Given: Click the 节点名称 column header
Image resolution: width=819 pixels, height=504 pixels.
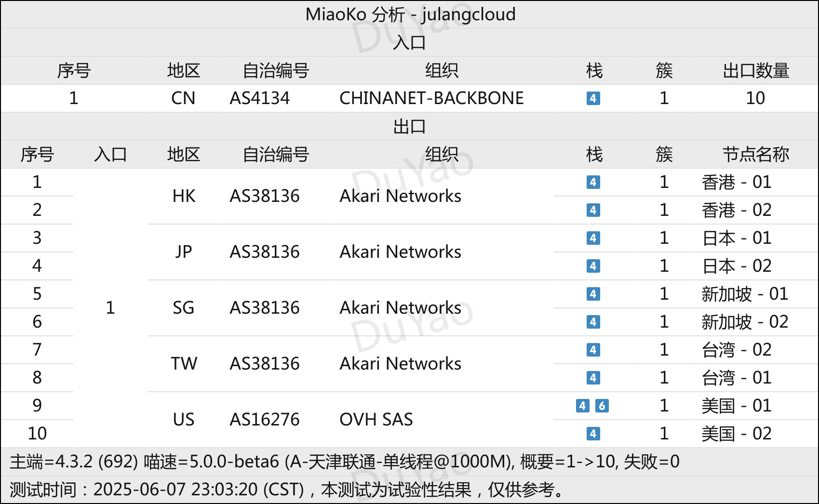Looking at the screenshot, I should (755, 155).
